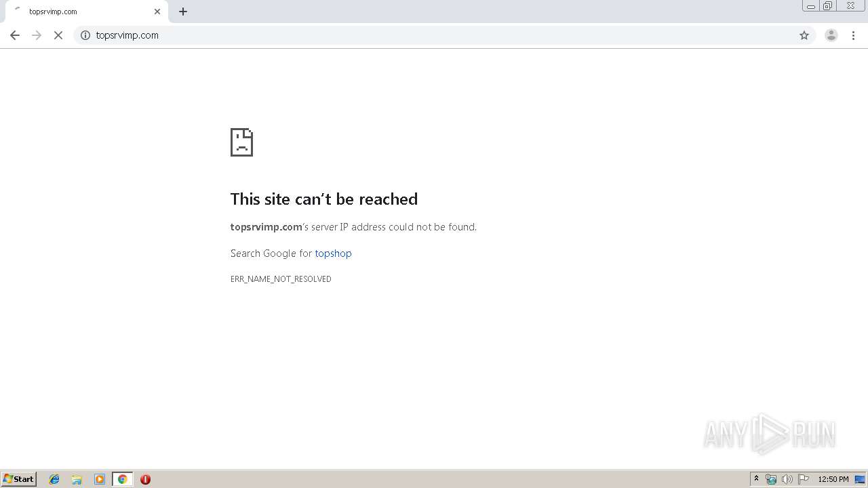The height and width of the screenshot is (488, 868).
Task: Click the volume speaker tray icon
Action: pos(787,479)
